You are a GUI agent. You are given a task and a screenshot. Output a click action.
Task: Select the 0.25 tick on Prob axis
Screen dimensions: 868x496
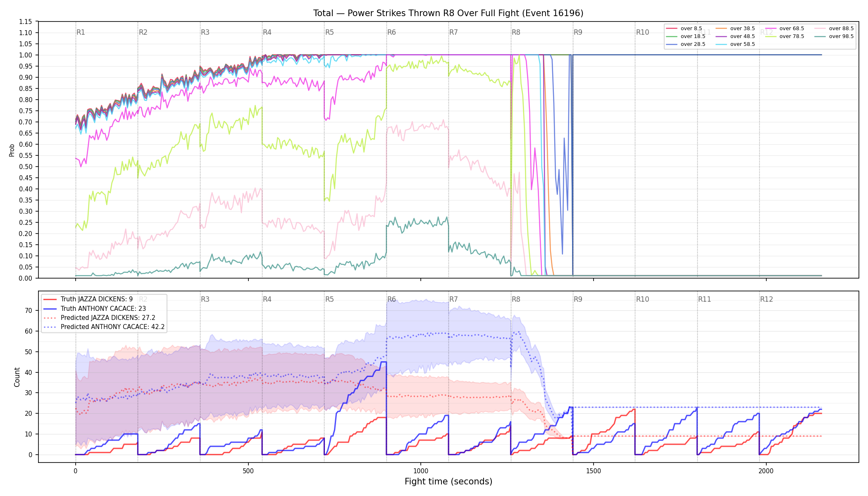click(26, 222)
